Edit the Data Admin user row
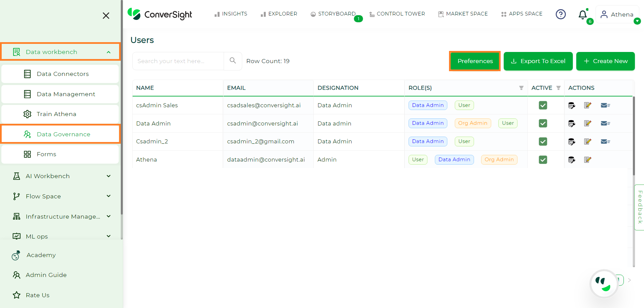The height and width of the screenshot is (308, 644). (588, 123)
